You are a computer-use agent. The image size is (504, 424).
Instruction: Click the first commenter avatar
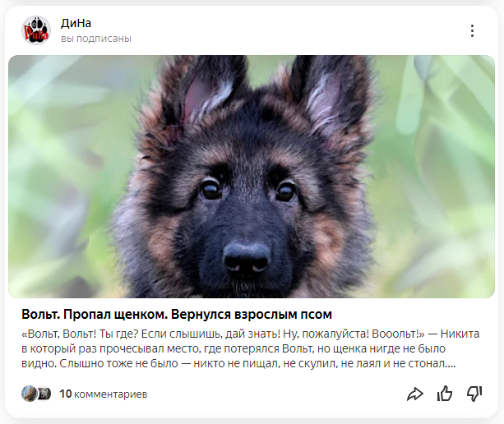(x=29, y=394)
